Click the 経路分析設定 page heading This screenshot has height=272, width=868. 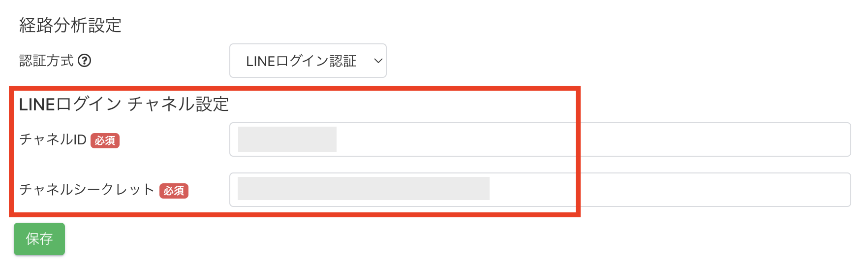pos(70,25)
